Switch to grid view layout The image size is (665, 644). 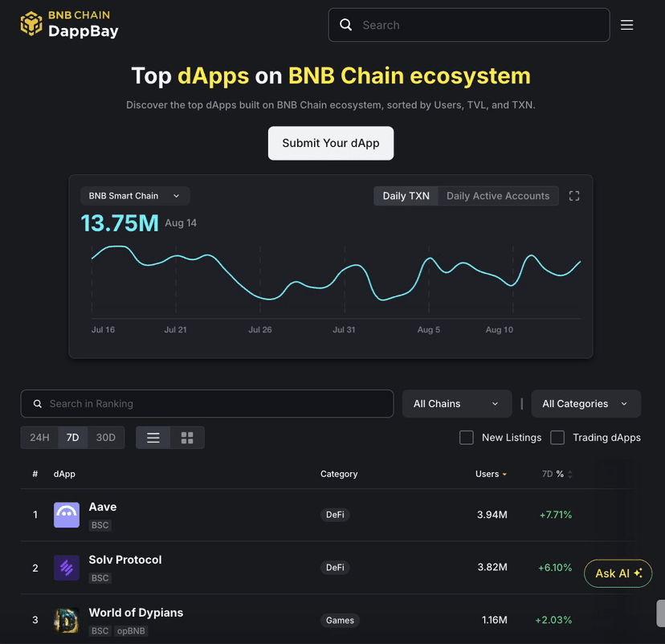187,438
